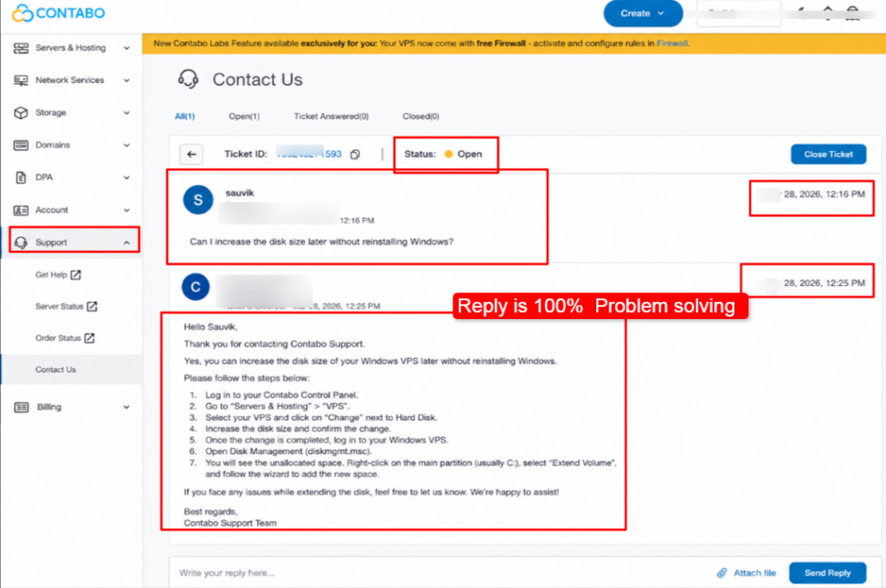Viewport: 886px width, 588px height.
Task: Switch to the All(1) tab
Action: tap(185, 117)
